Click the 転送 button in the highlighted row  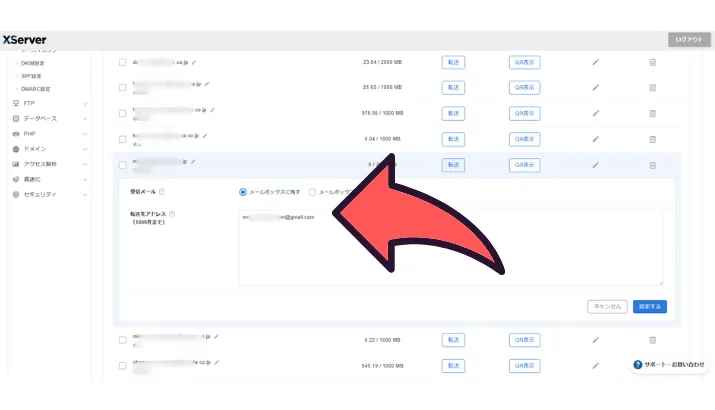click(x=453, y=165)
